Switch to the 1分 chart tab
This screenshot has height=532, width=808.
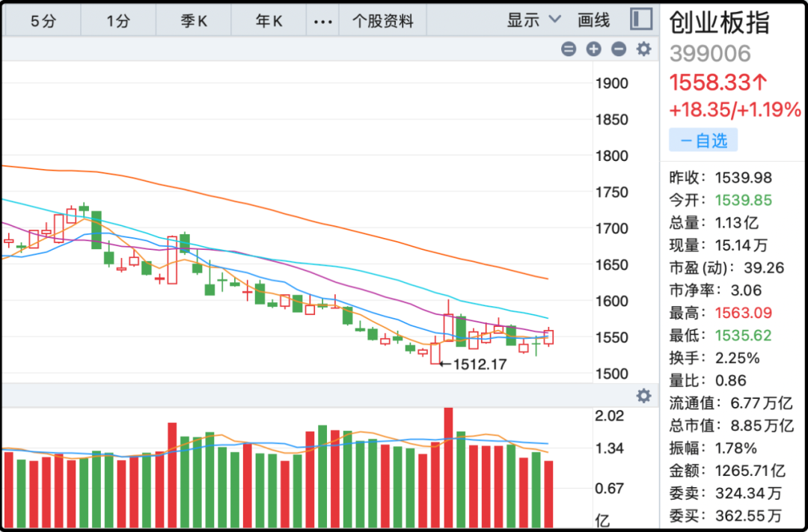click(118, 21)
